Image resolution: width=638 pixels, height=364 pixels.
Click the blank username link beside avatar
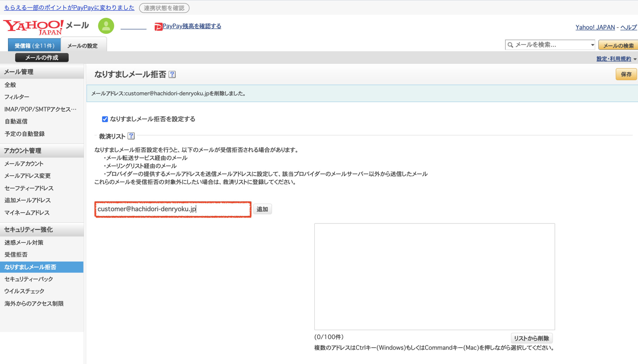(x=133, y=26)
